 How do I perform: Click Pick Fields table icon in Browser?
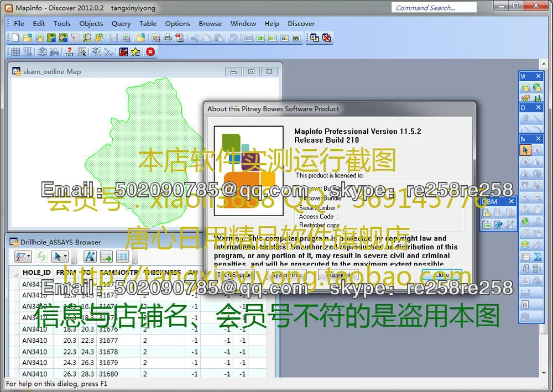click(x=122, y=257)
